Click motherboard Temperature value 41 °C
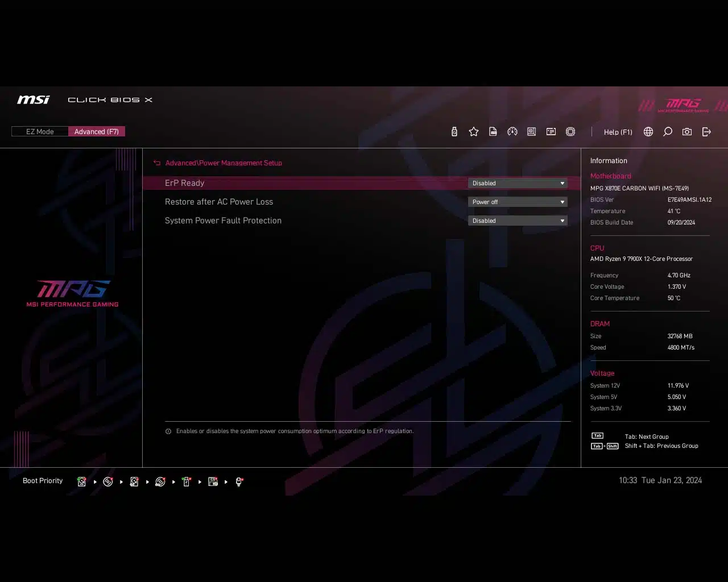Image resolution: width=728 pixels, height=582 pixels. [x=674, y=211]
